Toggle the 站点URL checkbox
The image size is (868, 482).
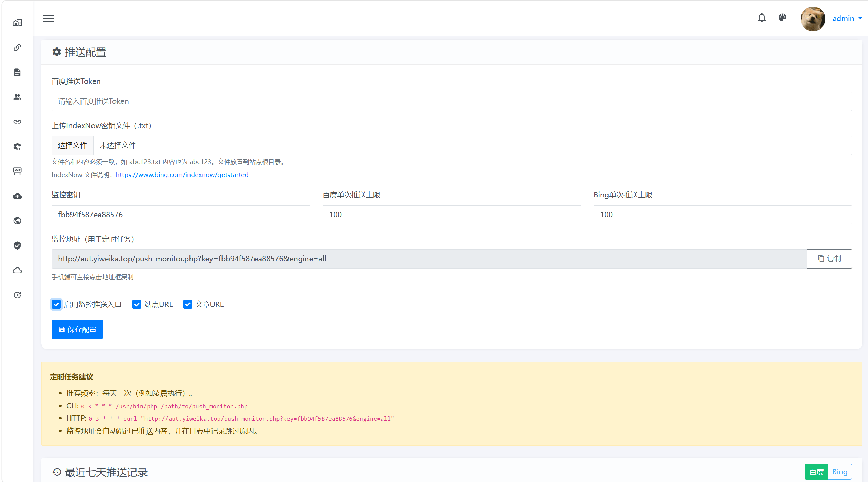[x=137, y=305]
